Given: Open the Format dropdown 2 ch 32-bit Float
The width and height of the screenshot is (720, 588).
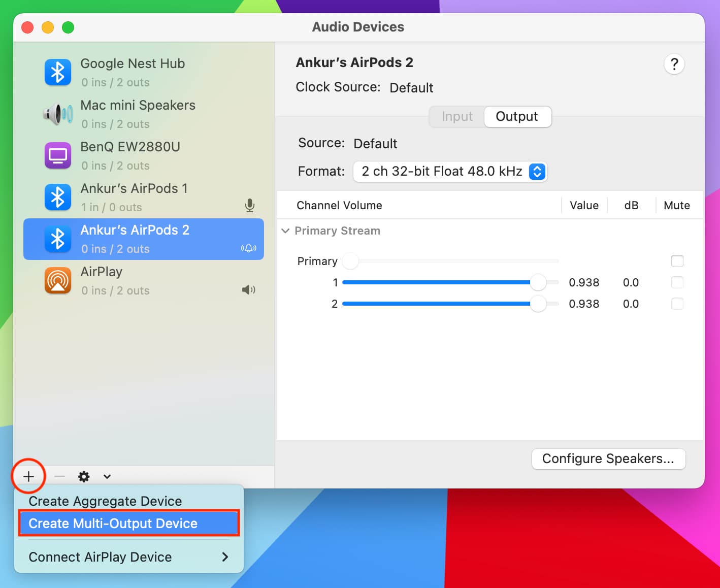Looking at the screenshot, I should (x=450, y=171).
